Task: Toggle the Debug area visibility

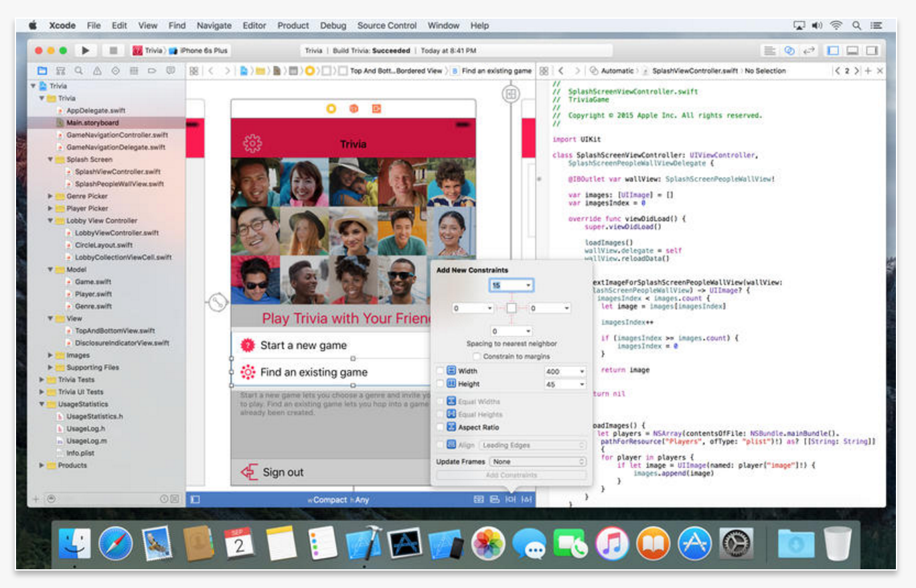Action: pos(852,50)
